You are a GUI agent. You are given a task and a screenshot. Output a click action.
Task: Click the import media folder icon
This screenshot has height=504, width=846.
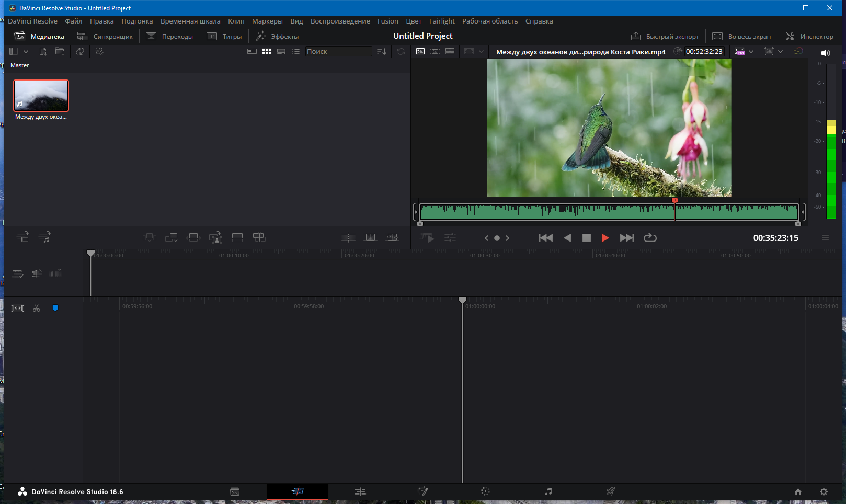60,51
